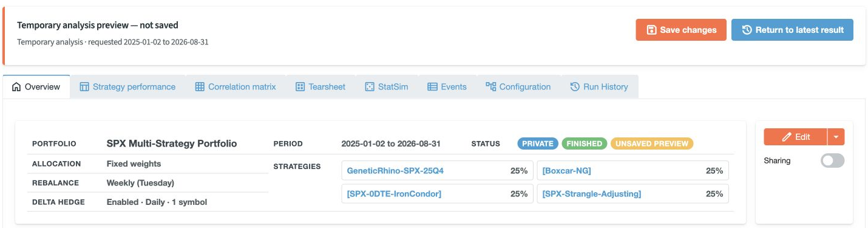868x228 pixels.
Task: Show the Run History tab
Action: 599,87
